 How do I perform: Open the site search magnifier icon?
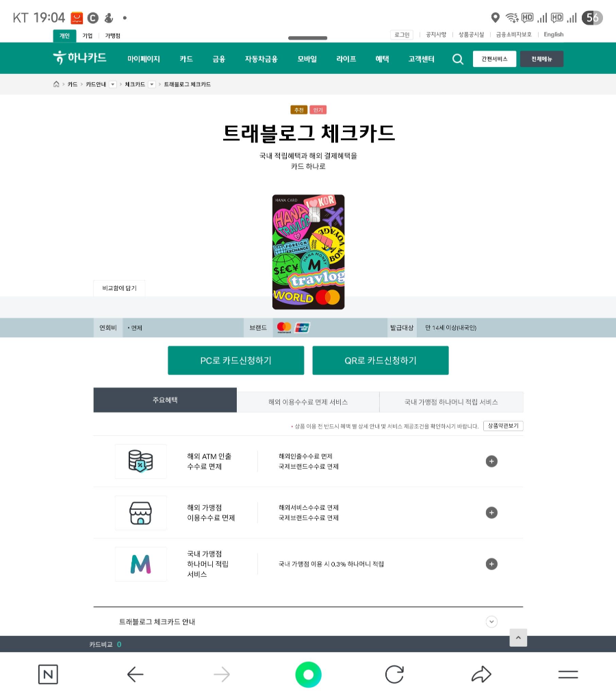pyautogui.click(x=458, y=59)
